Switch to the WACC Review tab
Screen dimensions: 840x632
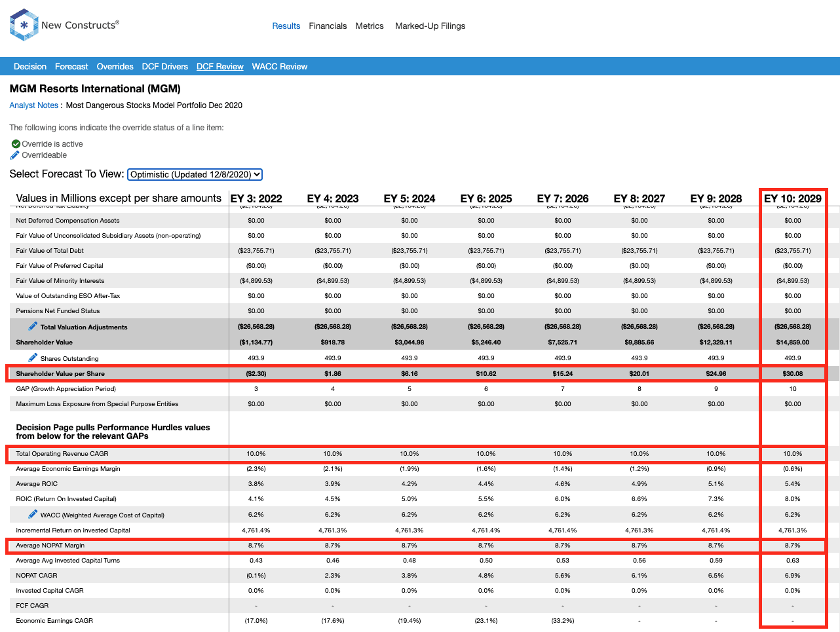pyautogui.click(x=280, y=67)
